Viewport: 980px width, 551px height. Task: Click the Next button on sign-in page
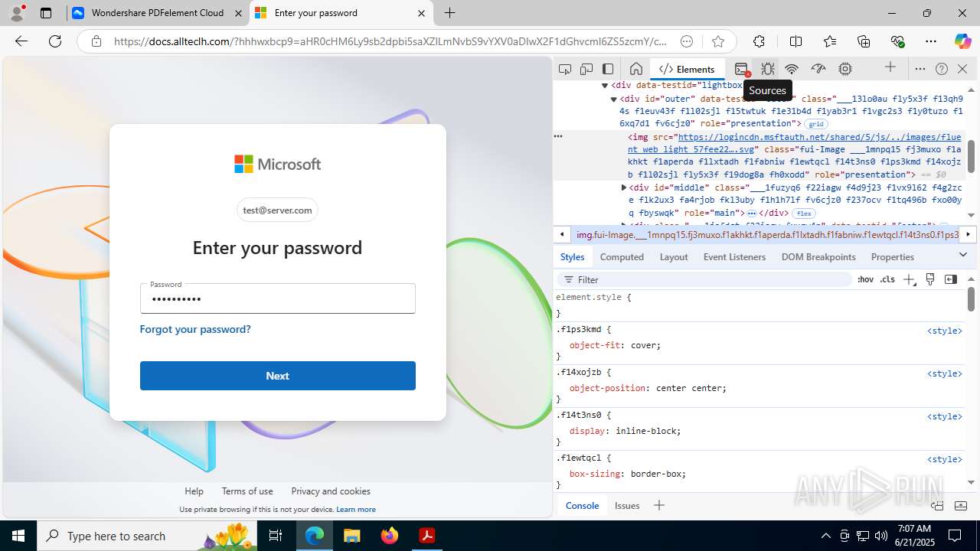(x=278, y=376)
